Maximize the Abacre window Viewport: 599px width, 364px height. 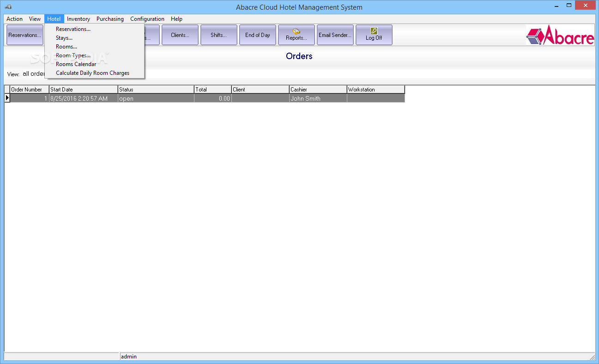[x=569, y=6]
